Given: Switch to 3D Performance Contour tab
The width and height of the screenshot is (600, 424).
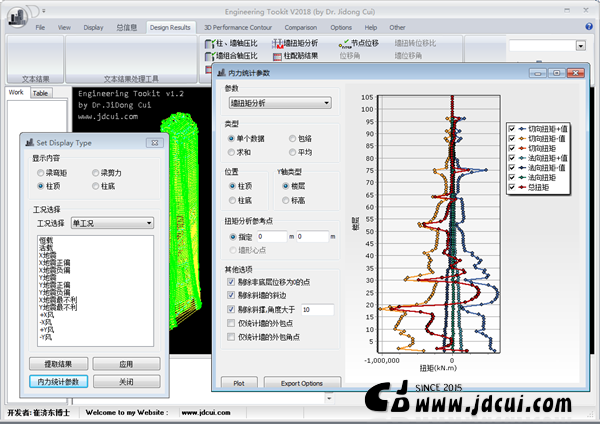Looking at the screenshot, I should [x=238, y=28].
